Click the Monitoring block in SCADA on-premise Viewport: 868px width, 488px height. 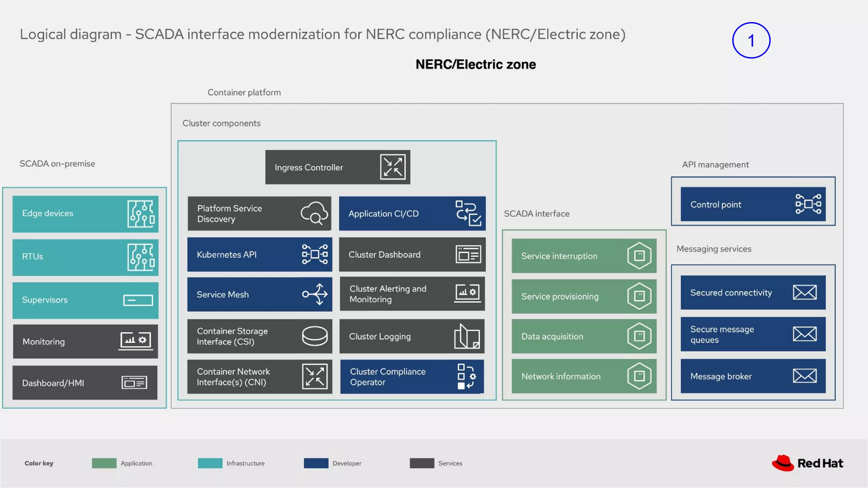[x=85, y=341]
